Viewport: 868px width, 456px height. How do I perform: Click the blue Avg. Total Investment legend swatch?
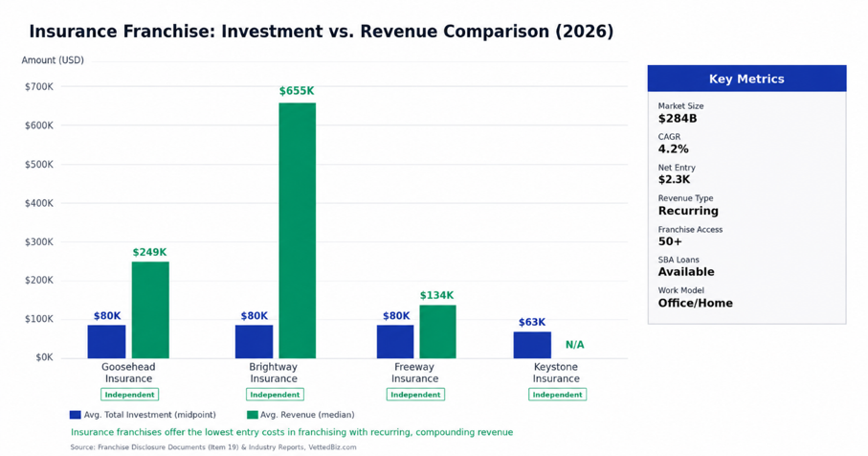pos(76,415)
